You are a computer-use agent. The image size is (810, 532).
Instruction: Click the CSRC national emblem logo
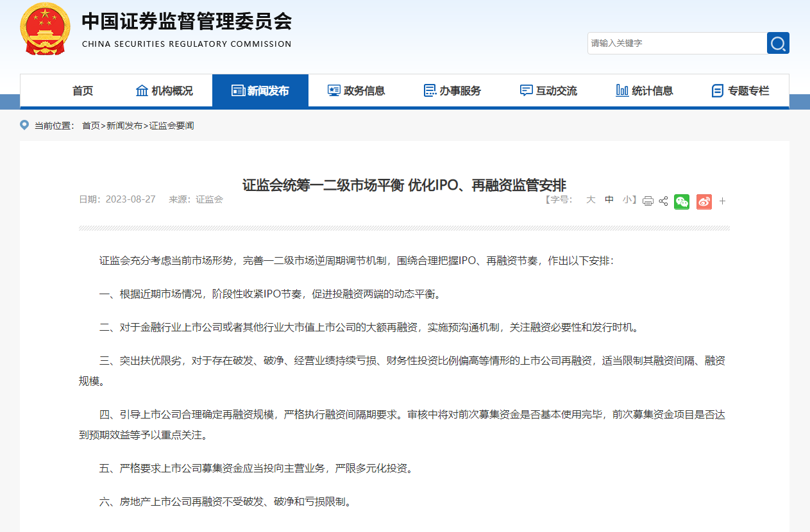pyautogui.click(x=46, y=29)
